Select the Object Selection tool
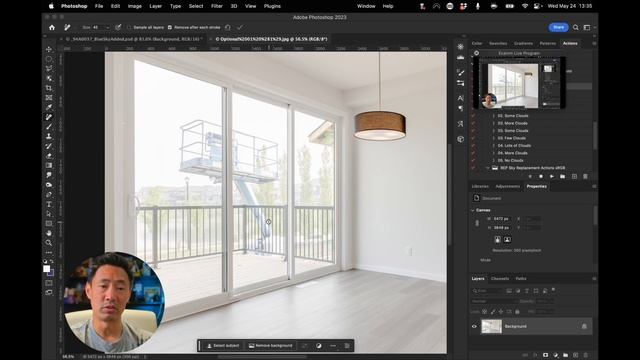 click(x=49, y=78)
